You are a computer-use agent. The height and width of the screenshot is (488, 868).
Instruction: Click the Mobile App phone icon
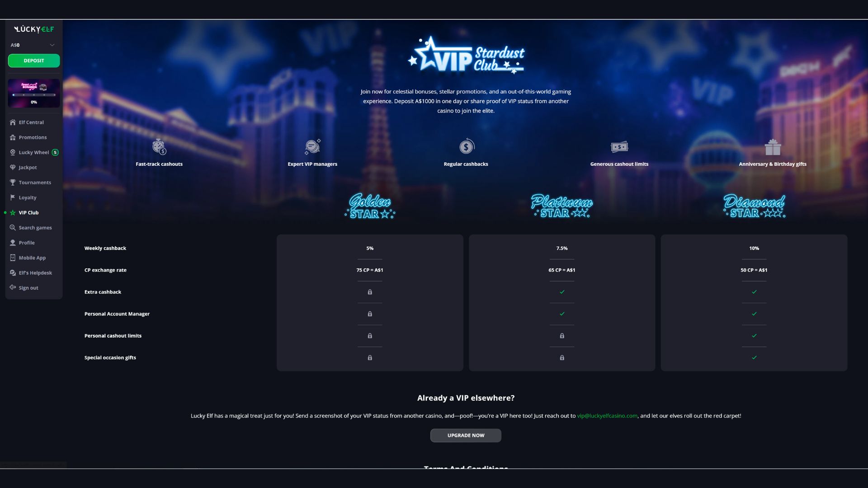(x=13, y=258)
